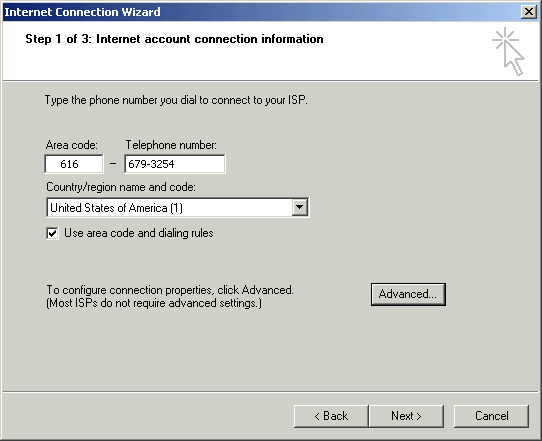The height and width of the screenshot is (441, 542).
Task: Click the 'Area code:' label
Action: (72, 145)
